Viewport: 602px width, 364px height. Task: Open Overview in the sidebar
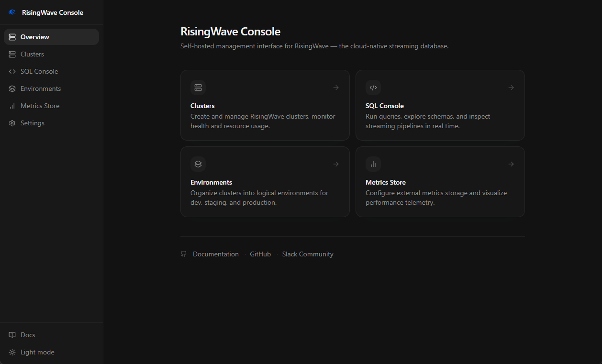51,37
